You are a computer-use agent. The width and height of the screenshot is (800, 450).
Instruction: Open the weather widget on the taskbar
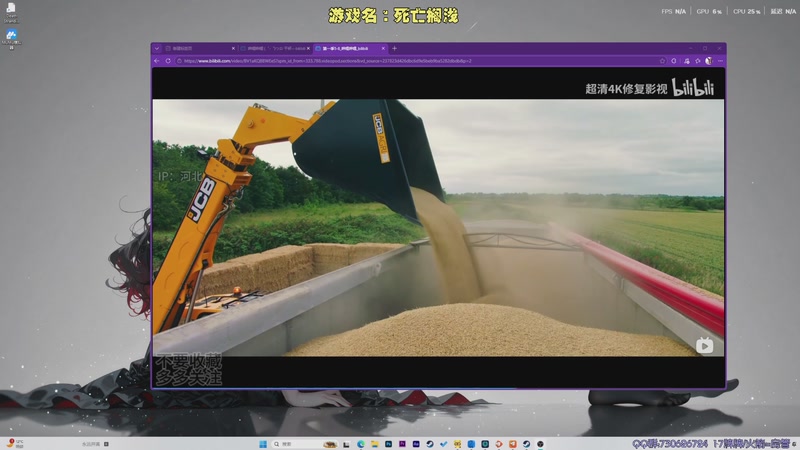point(15,443)
